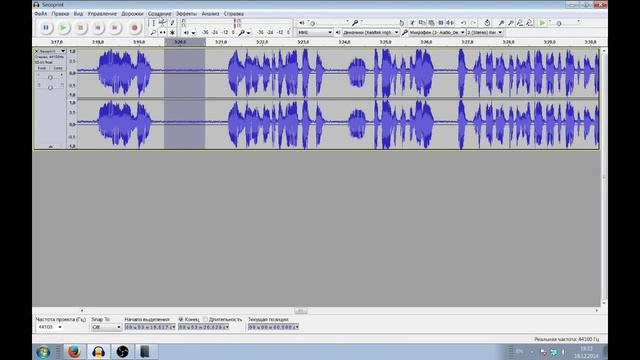Open the Справка menu

click(x=234, y=13)
